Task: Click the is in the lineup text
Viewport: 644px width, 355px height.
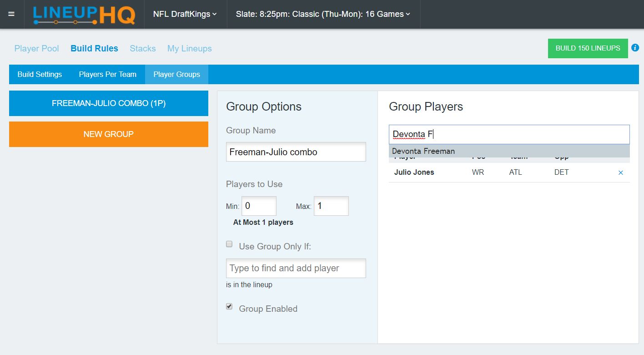Action: 249,285
